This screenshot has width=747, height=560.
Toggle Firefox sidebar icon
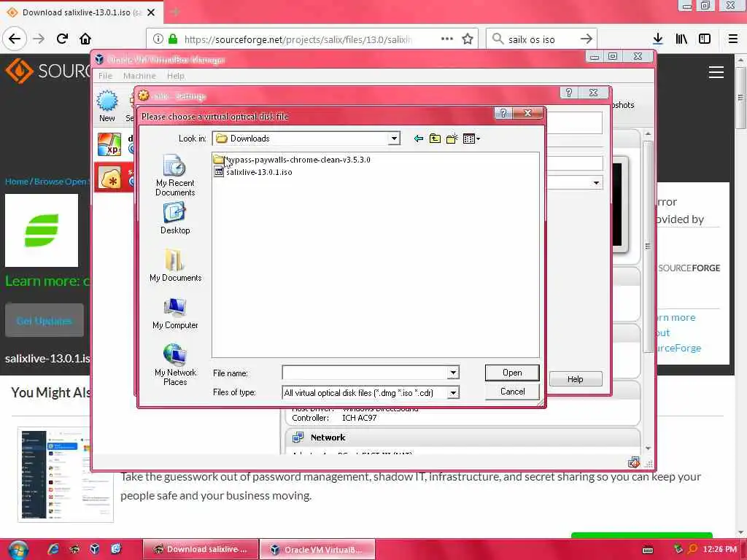pos(705,39)
